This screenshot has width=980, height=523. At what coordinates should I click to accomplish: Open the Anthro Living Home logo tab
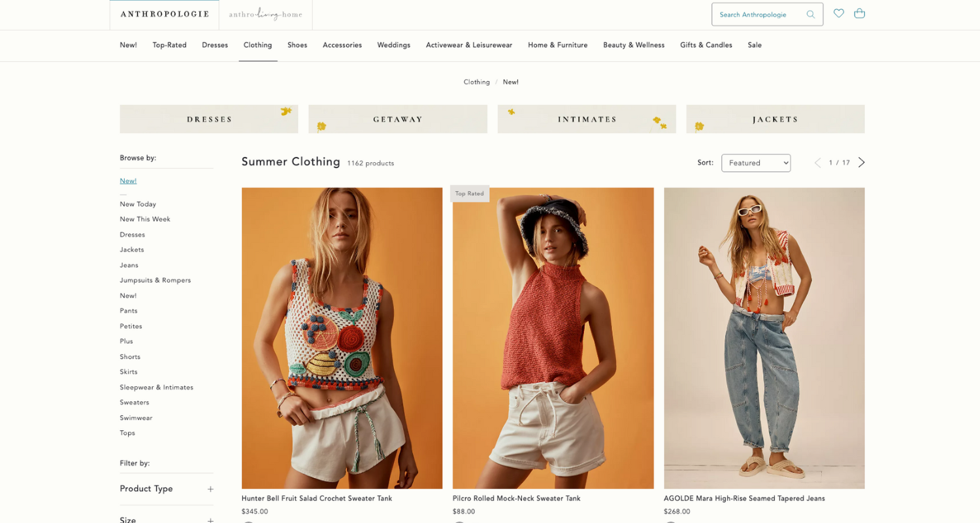[266, 14]
